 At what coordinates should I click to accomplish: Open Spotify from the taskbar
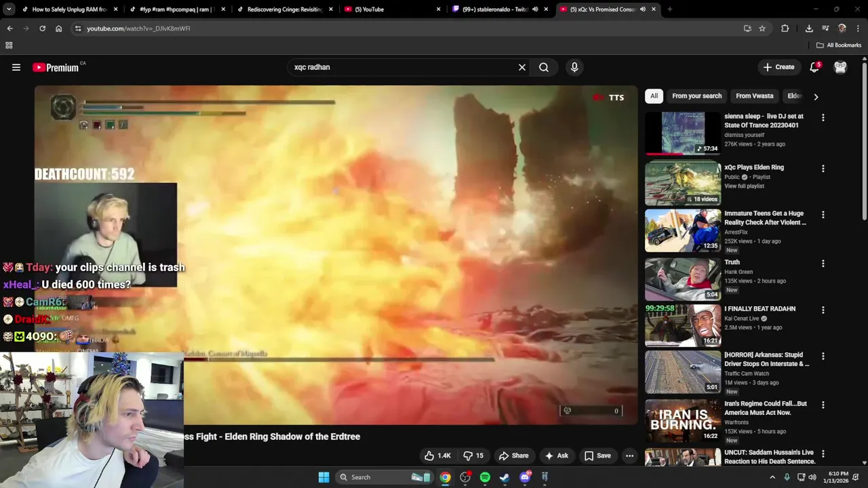tap(485, 477)
